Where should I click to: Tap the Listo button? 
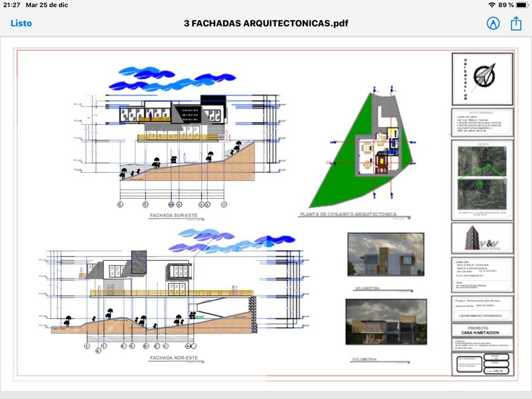point(21,23)
